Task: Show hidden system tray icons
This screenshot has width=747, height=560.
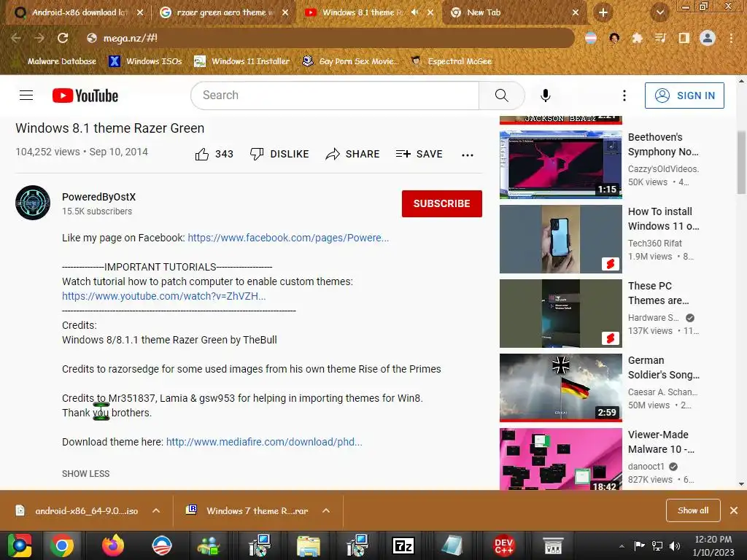Action: point(622,546)
